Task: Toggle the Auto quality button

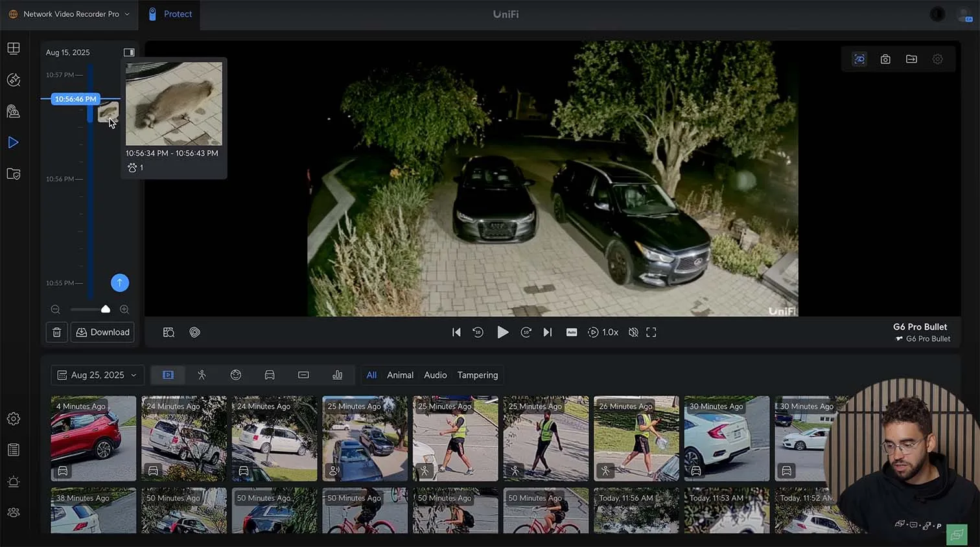Action: point(572,332)
